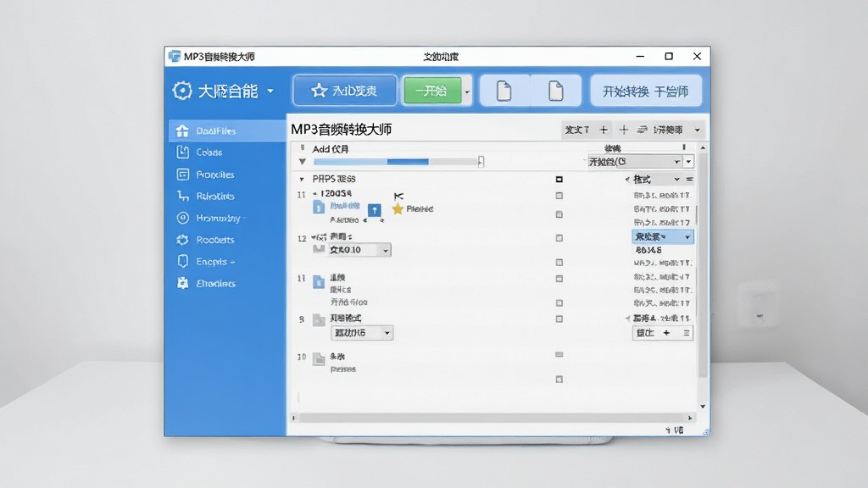Viewport: 868px width, 488px height.
Task: Toggle the filled checkbox in PHPS header row
Action: click(559, 180)
